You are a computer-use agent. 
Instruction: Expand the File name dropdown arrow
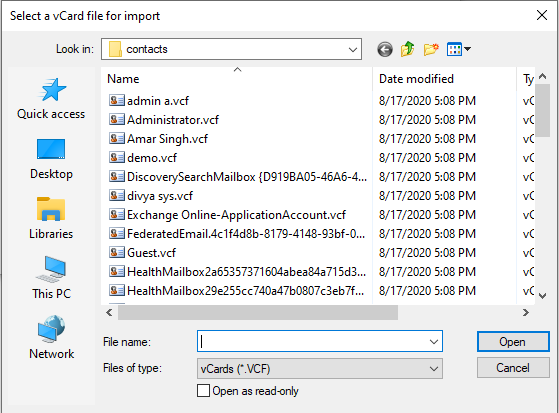[x=434, y=342]
